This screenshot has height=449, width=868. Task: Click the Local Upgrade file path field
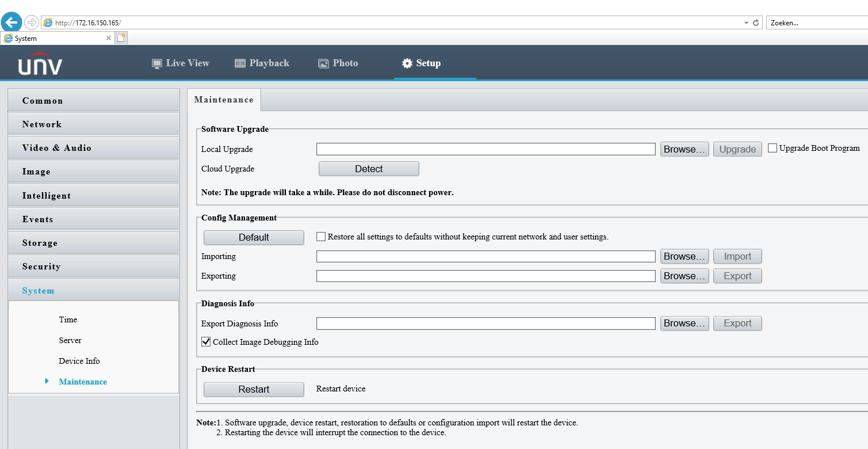(486, 149)
